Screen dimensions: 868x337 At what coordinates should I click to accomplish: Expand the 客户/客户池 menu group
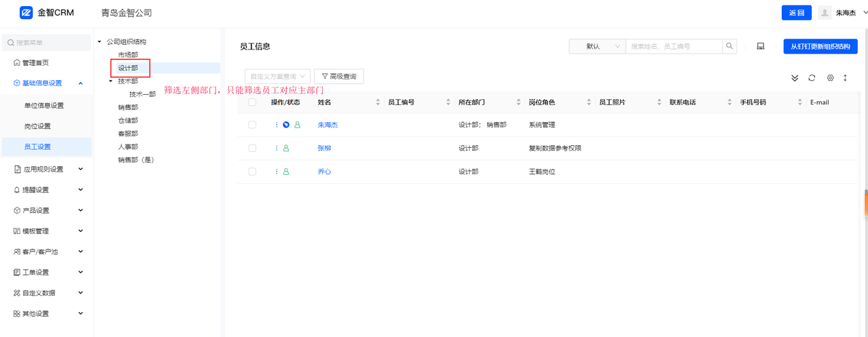coord(81,252)
